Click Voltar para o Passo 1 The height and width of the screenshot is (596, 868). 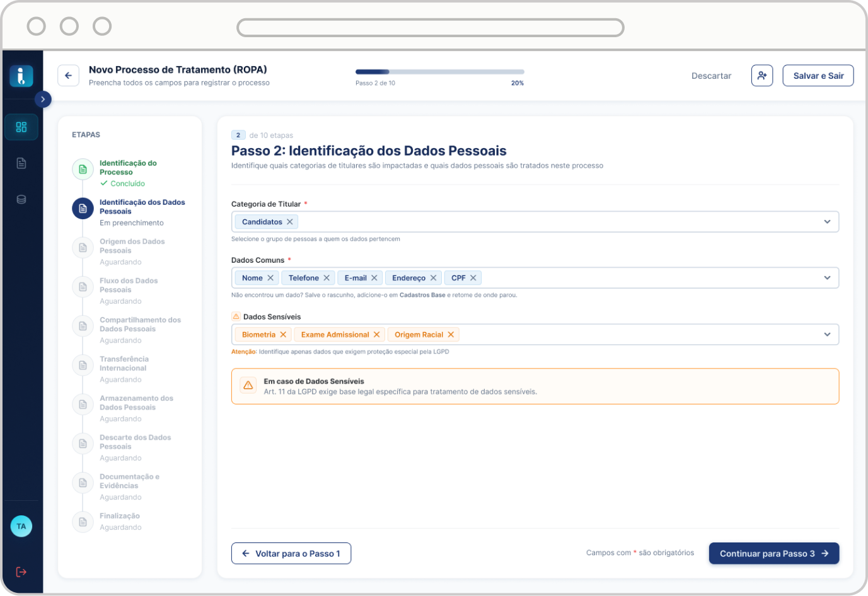[x=291, y=553]
